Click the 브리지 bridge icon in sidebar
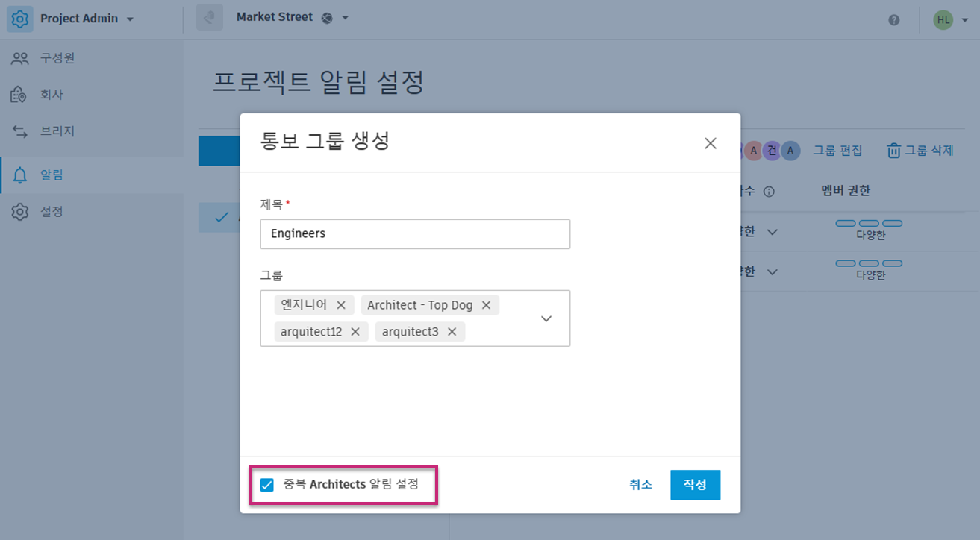The image size is (980, 540). point(21,131)
